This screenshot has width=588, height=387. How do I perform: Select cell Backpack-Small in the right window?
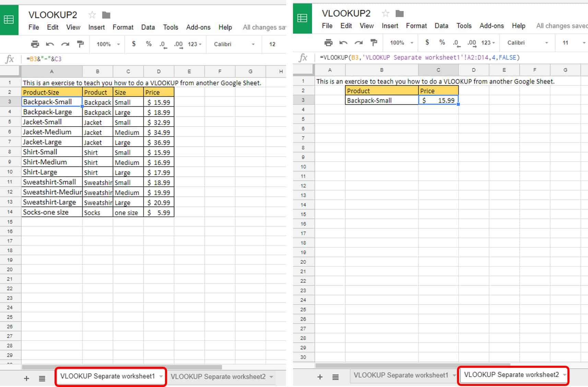[382, 100]
